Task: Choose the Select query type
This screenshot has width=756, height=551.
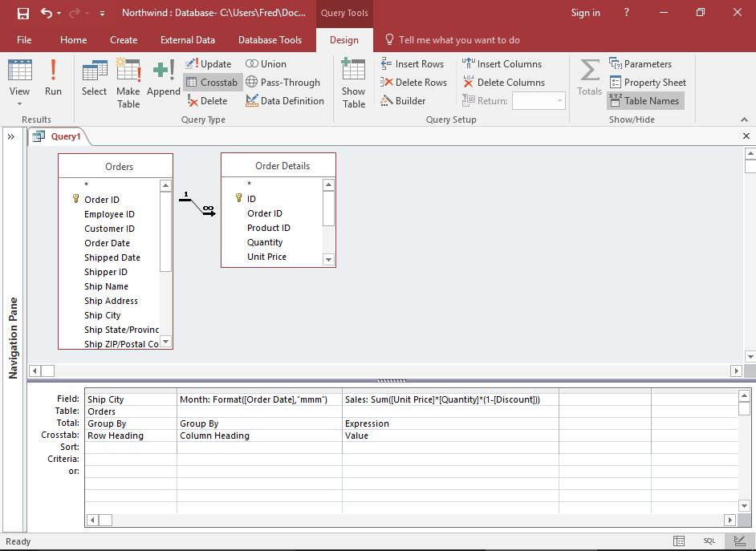Action: point(94,78)
